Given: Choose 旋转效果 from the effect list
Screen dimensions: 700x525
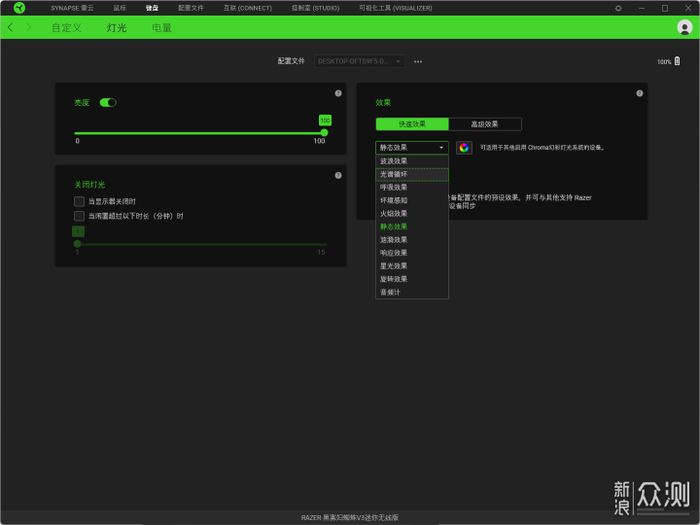Looking at the screenshot, I should pyautogui.click(x=412, y=279).
